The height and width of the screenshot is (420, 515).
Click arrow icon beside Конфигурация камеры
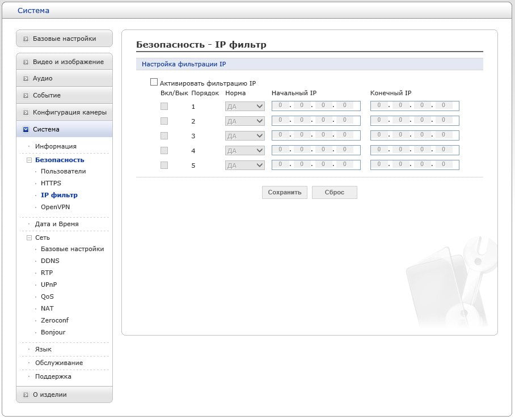click(x=26, y=113)
